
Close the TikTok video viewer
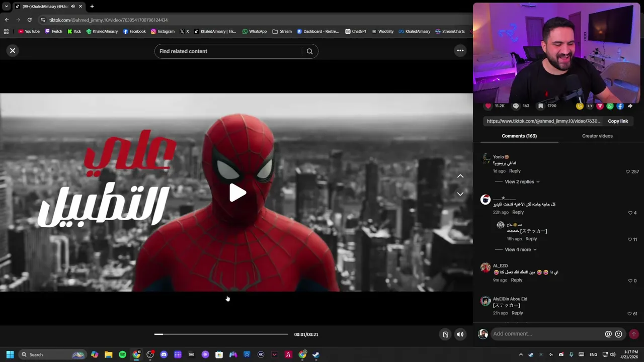(x=13, y=50)
